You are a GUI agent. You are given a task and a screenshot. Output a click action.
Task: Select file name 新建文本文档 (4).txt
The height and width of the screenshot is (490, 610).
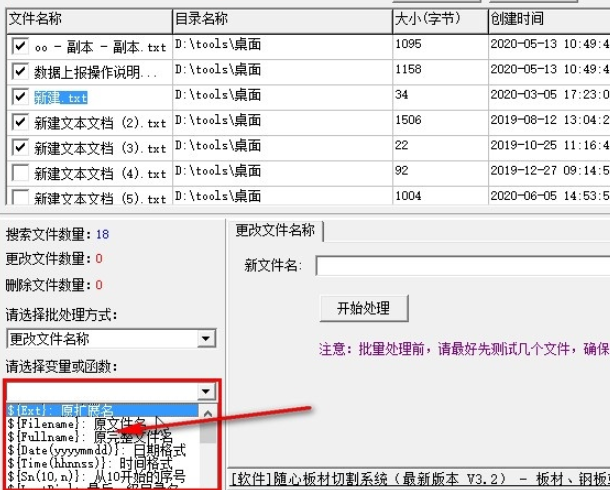pos(100,173)
